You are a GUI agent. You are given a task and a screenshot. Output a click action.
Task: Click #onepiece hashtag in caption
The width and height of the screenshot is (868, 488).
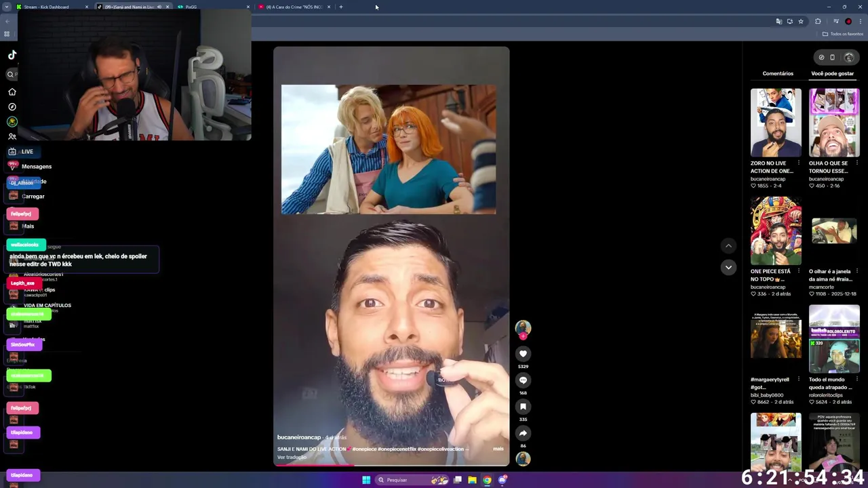coord(364,449)
